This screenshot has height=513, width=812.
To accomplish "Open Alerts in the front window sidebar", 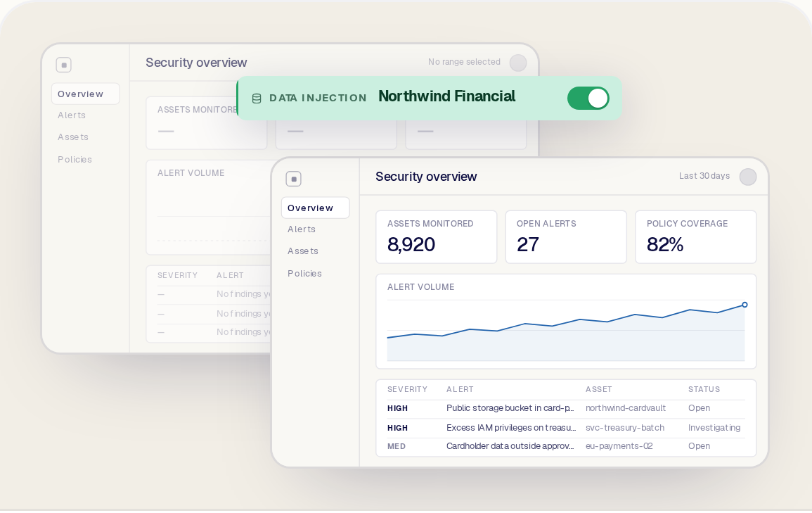I will [x=302, y=229].
